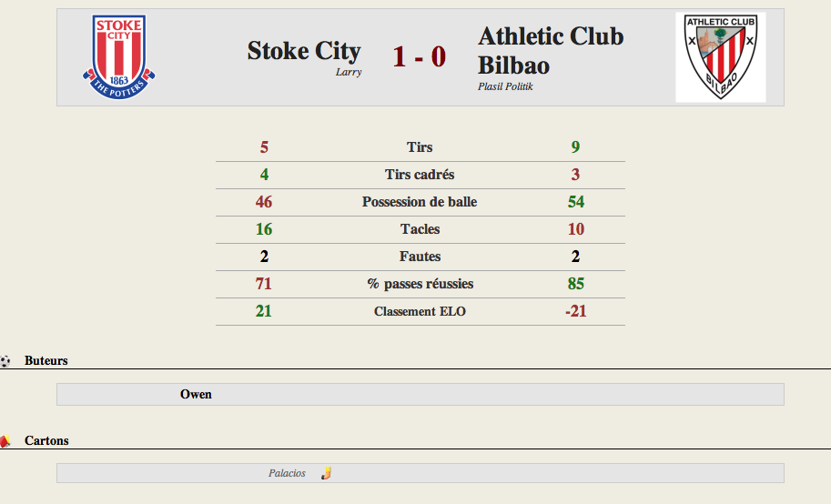Click the cards icon beside Cartons
Screen dimensions: 831x504
click(5, 441)
